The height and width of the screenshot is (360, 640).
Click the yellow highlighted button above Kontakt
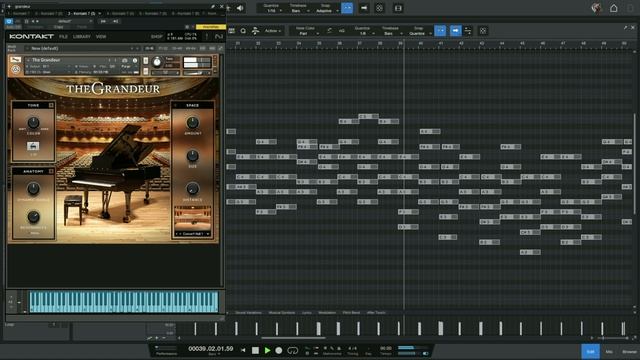[211, 27]
